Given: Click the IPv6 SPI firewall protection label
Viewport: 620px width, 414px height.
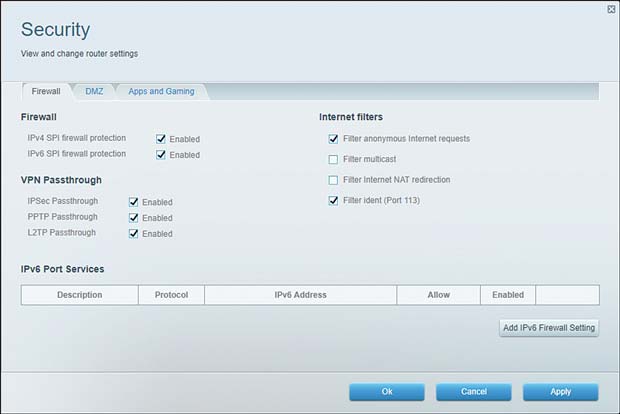Looking at the screenshot, I should coord(77,154).
